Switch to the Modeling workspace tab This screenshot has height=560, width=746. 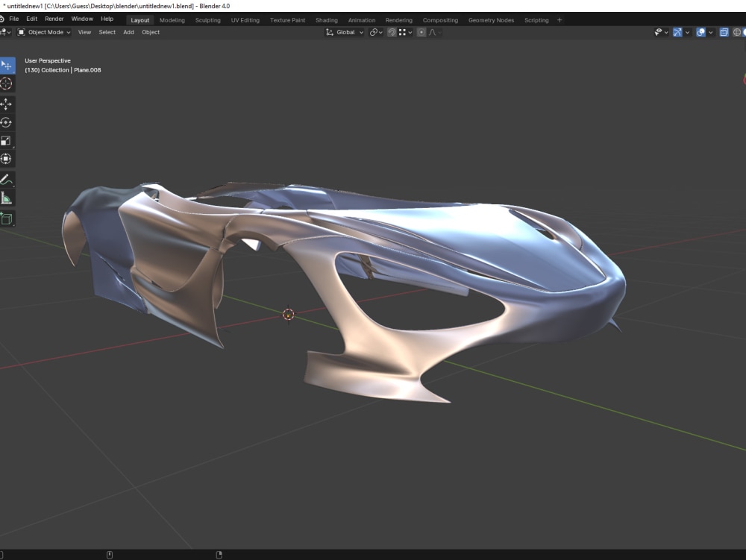(172, 20)
